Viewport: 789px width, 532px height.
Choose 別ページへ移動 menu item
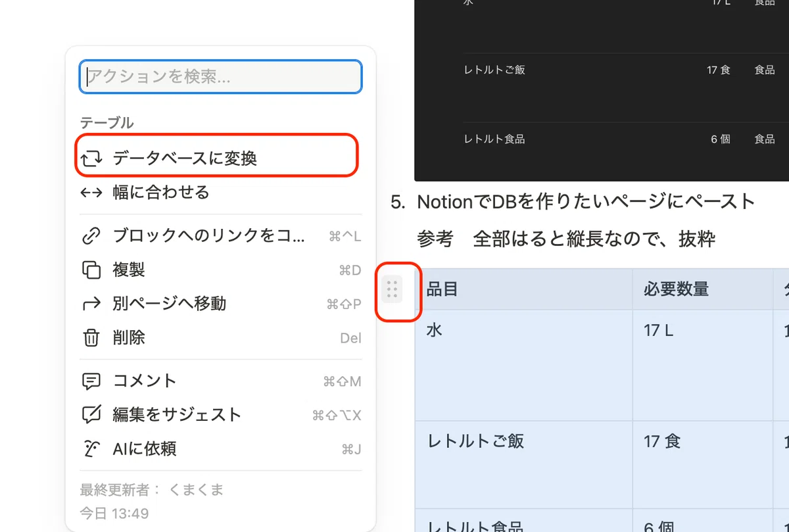coord(220,304)
